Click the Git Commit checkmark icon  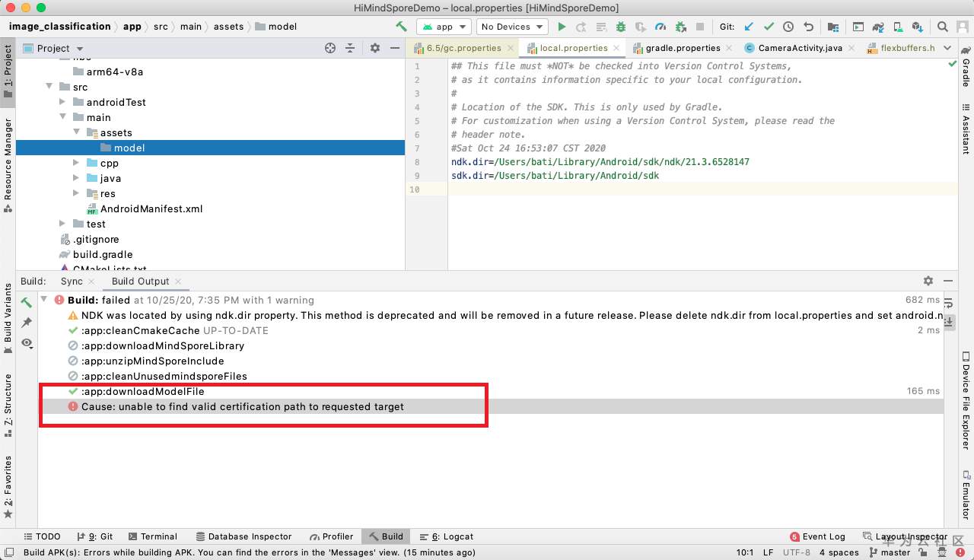point(769,27)
